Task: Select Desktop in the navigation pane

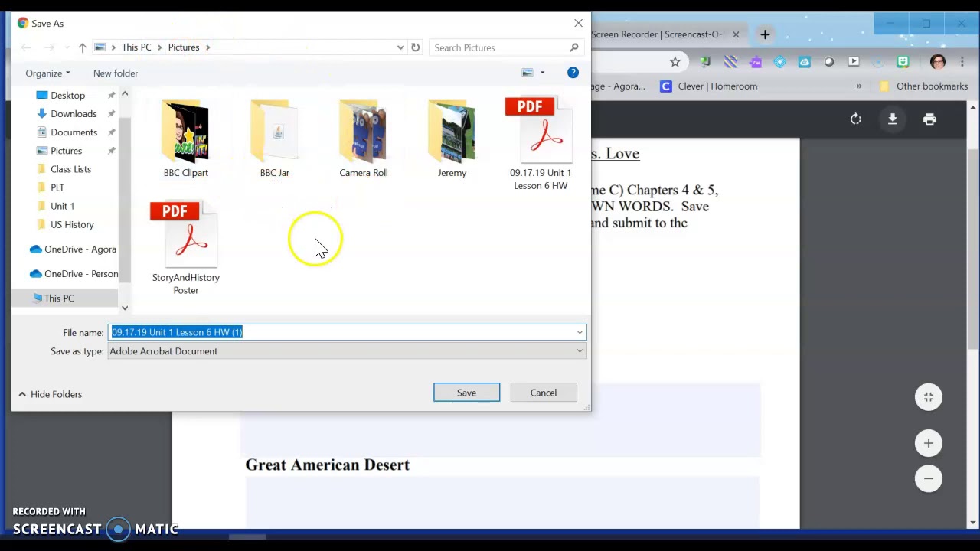Action: [x=67, y=96]
